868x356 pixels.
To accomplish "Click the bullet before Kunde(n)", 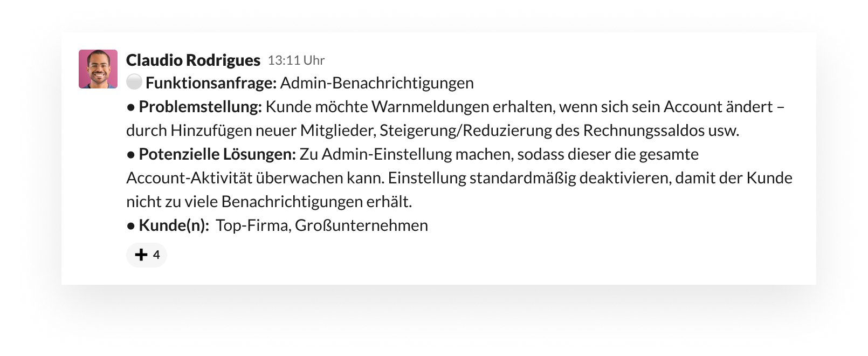I will coord(130,226).
